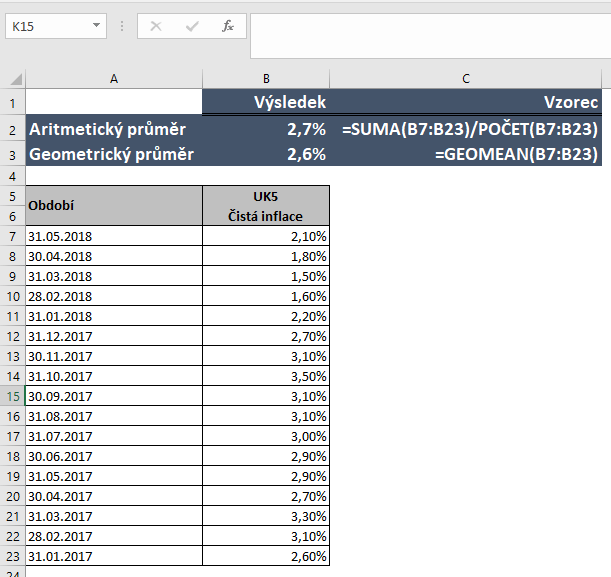Select the date cell 31.12.2017
The height and width of the screenshot is (577, 611).
[x=114, y=336]
